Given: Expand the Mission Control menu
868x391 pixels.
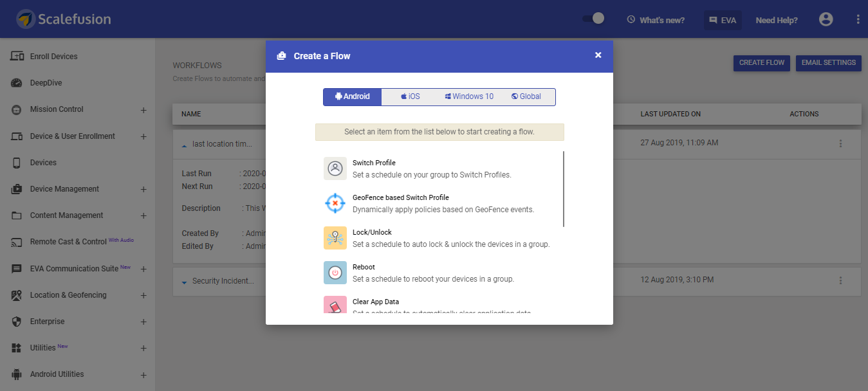Looking at the screenshot, I should 143,110.
